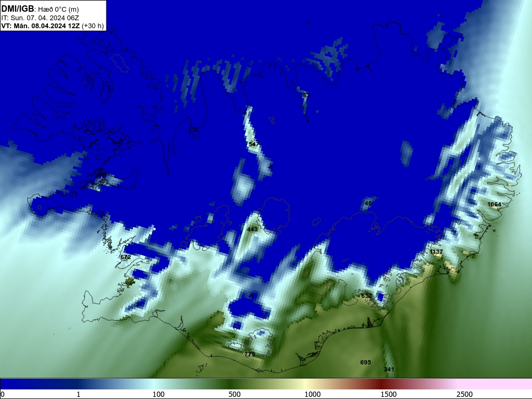Click the legend label 1000
This screenshot has width=532, height=399.
[x=312, y=394]
